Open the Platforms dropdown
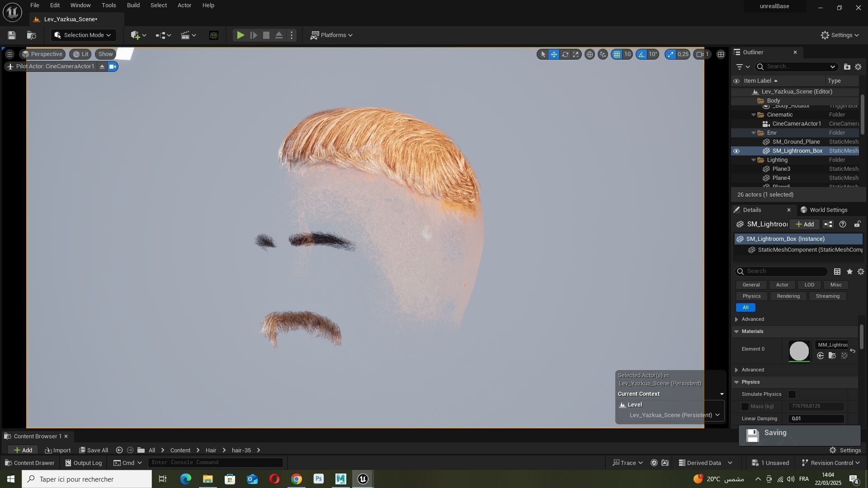 coord(331,35)
